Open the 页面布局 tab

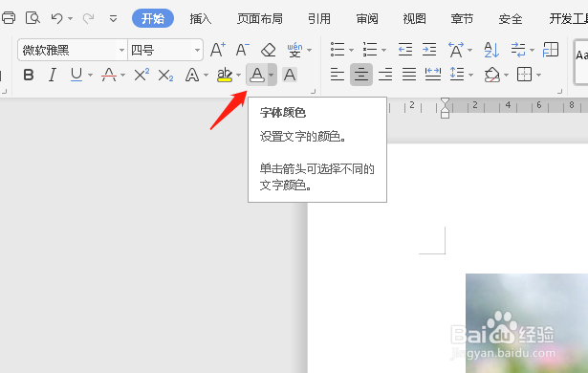click(259, 18)
